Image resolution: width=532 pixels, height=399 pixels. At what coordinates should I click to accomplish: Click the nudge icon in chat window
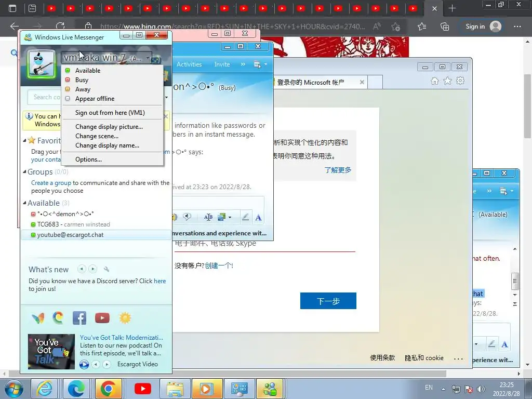[x=187, y=217]
